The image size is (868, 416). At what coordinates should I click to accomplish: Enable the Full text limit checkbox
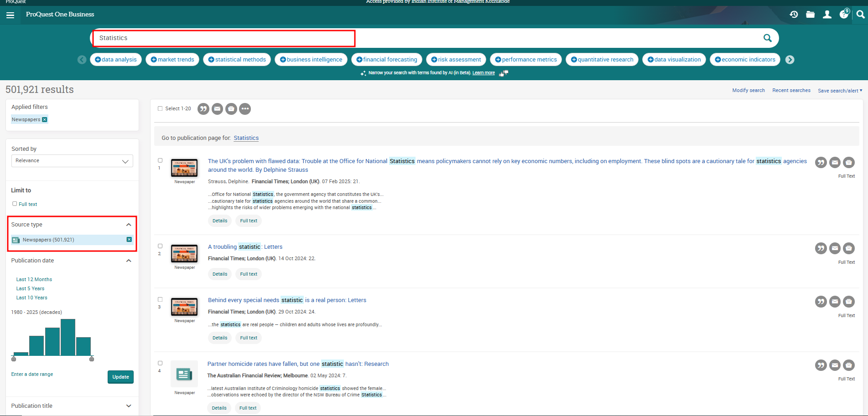pos(15,204)
